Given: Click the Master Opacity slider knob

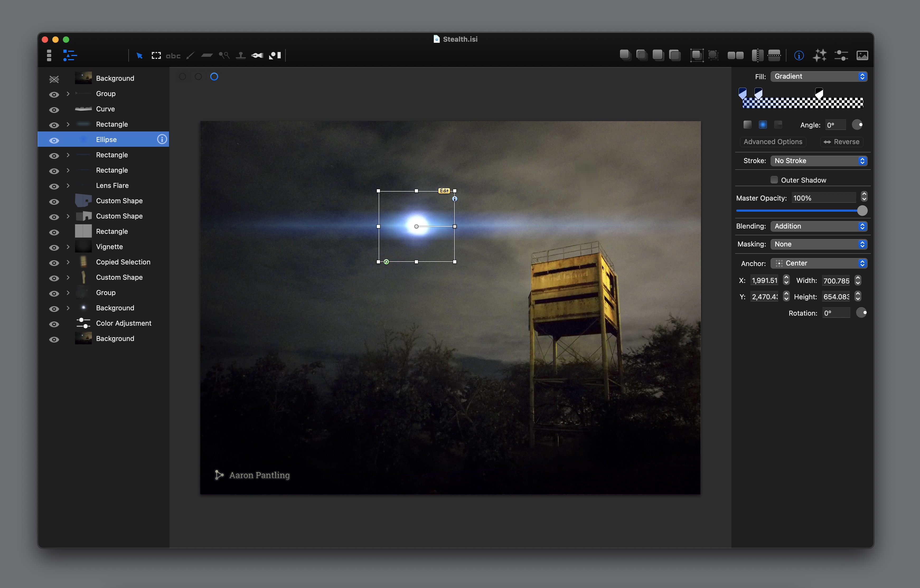Looking at the screenshot, I should tap(862, 210).
